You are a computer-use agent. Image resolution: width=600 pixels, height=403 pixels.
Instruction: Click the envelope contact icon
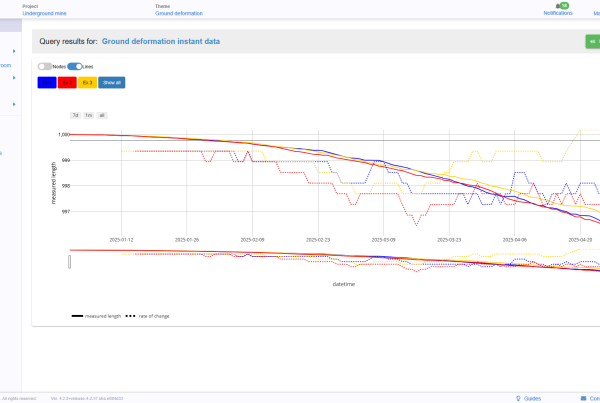(x=583, y=397)
